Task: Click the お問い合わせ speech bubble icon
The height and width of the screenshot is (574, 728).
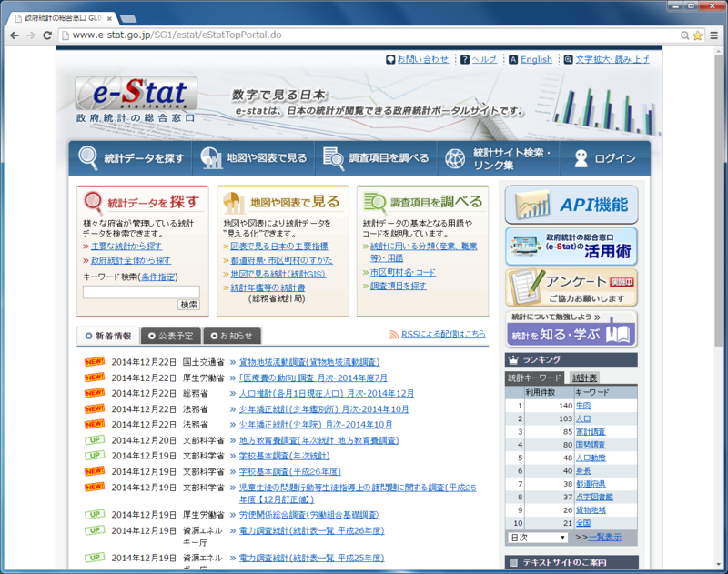Action: click(390, 59)
